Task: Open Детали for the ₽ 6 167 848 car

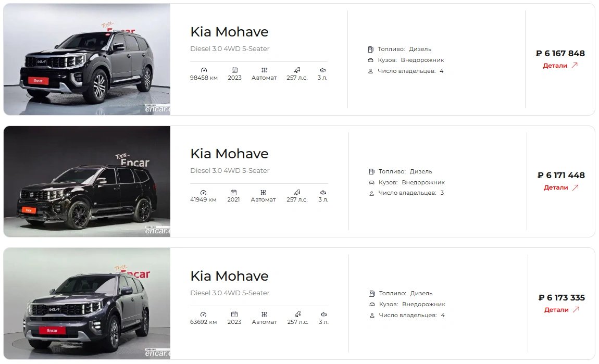Action: pyautogui.click(x=560, y=66)
